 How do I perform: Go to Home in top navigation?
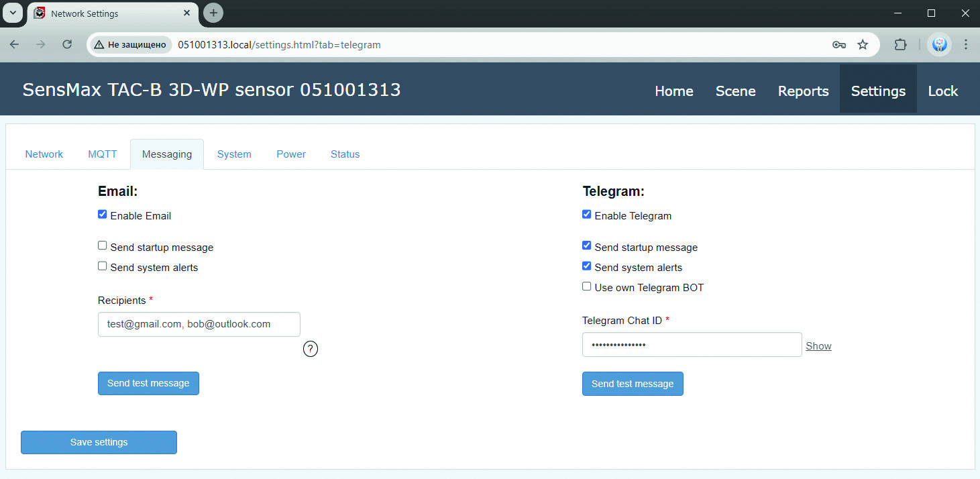674,91
